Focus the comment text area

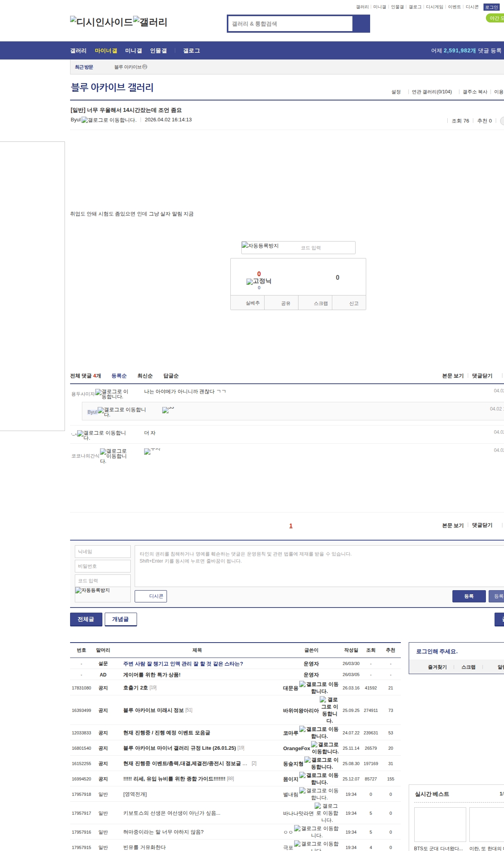[319, 566]
